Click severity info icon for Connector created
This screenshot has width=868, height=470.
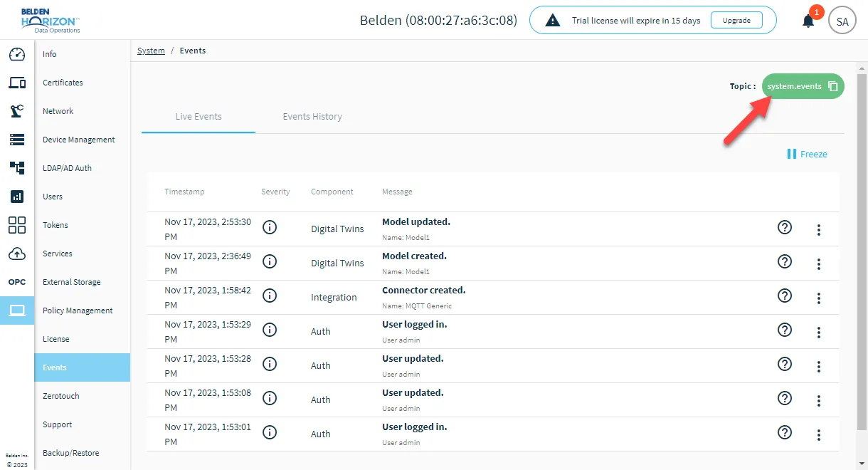(x=270, y=296)
